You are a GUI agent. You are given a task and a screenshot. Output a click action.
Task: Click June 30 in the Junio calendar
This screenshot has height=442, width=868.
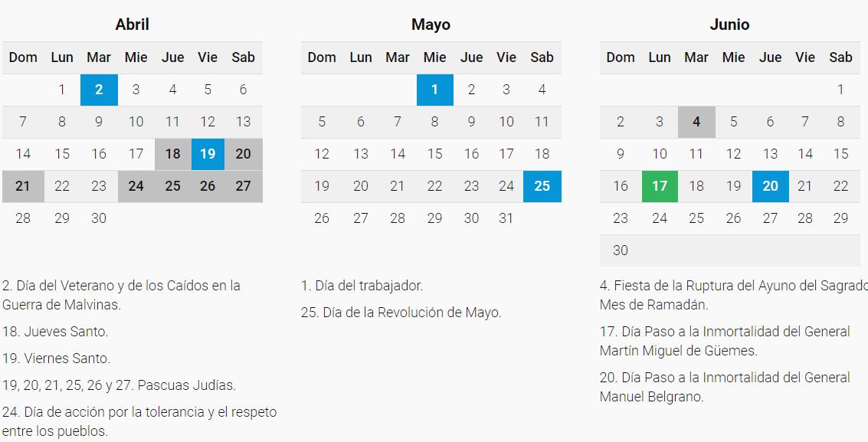pos(621,250)
